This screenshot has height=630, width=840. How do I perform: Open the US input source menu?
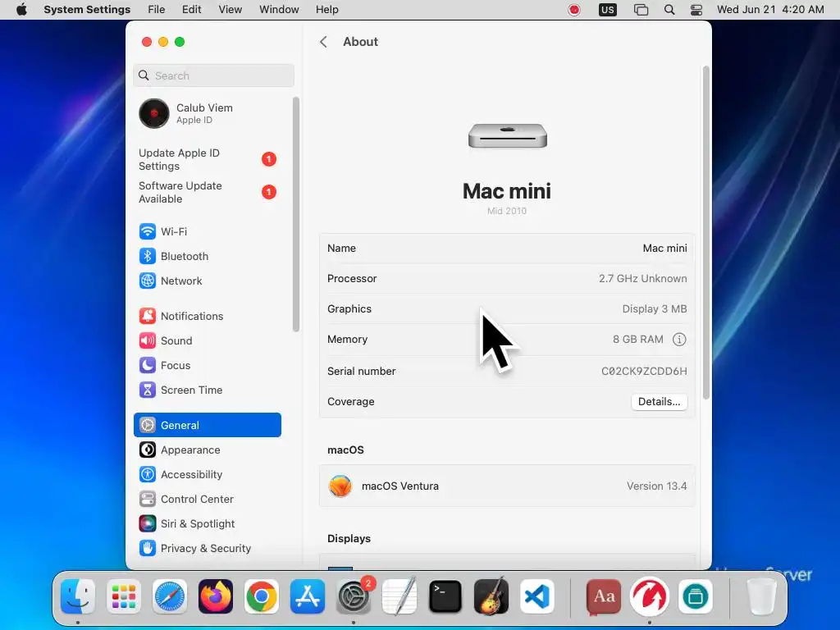pyautogui.click(x=608, y=10)
